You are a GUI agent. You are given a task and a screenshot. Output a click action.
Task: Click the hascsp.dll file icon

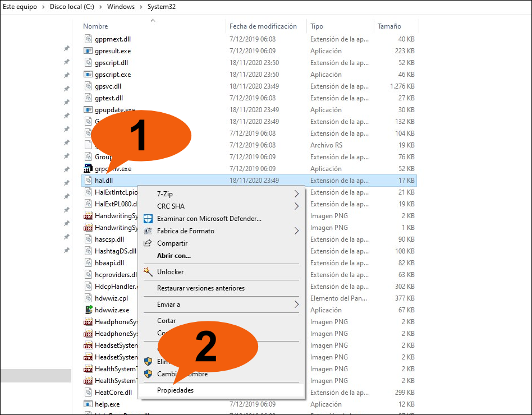(x=88, y=239)
